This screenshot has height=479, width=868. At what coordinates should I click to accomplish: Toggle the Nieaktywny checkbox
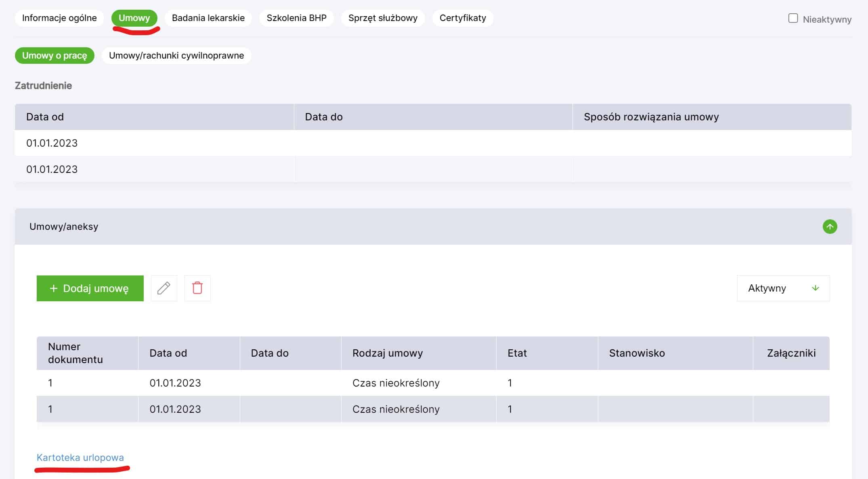coord(793,18)
